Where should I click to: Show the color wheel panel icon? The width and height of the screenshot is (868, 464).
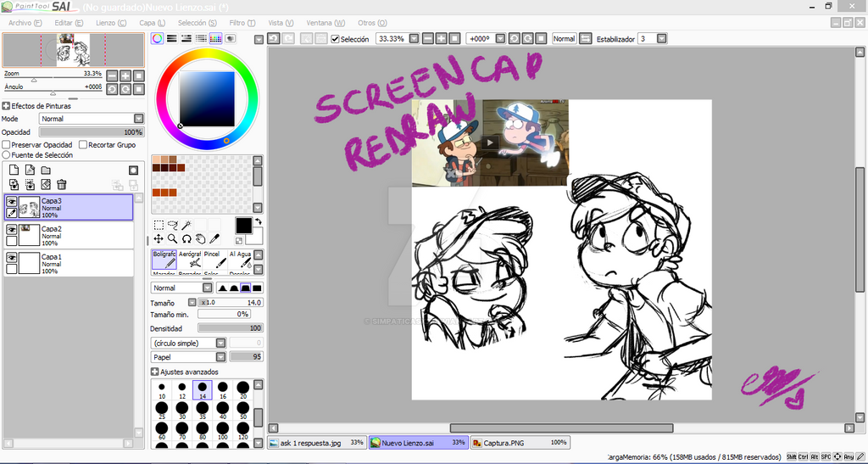point(158,38)
